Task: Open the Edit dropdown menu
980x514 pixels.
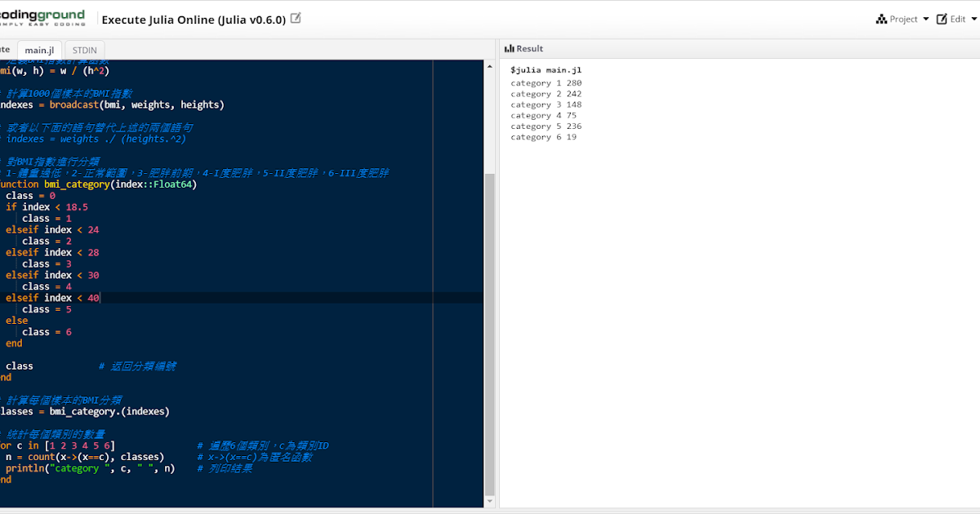Action: 956,19
